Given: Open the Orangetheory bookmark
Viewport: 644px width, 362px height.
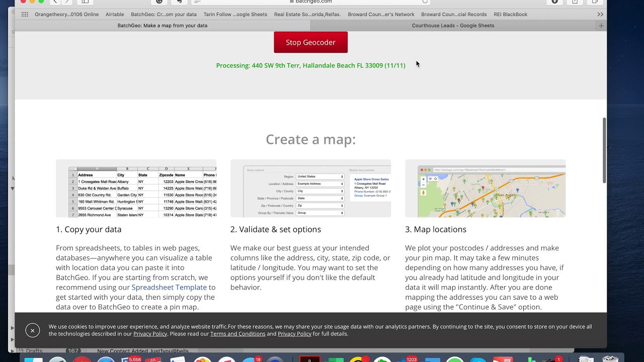Looking at the screenshot, I should pyautogui.click(x=66, y=15).
